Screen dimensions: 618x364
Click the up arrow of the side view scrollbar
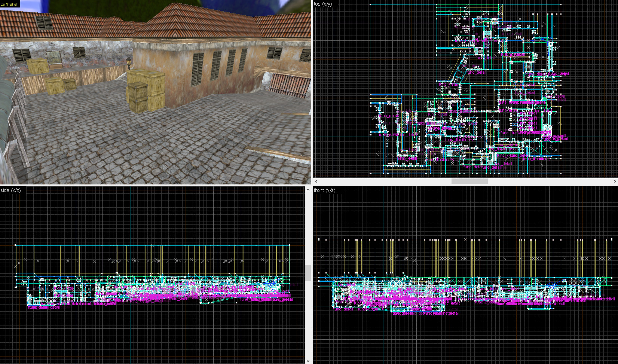pos(308,190)
